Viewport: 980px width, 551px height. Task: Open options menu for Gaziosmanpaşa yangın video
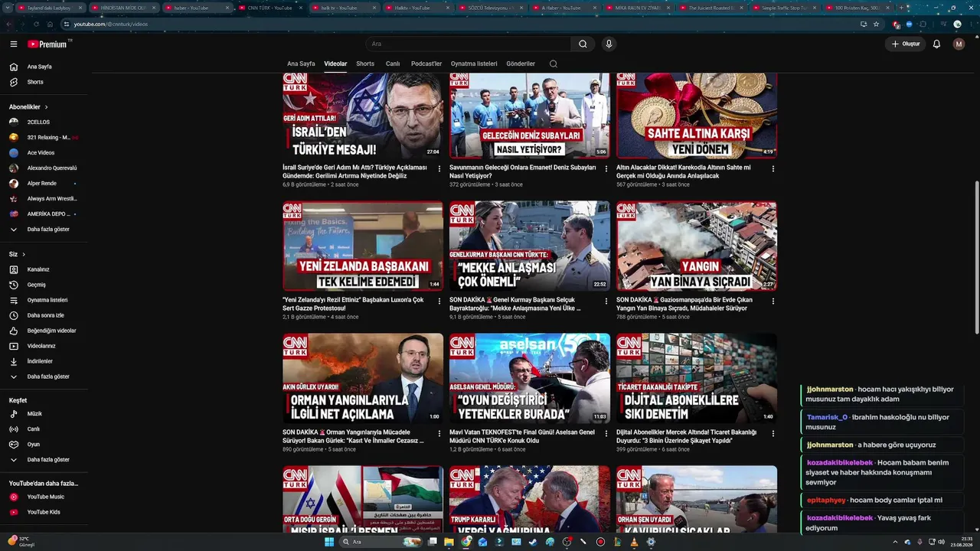click(x=773, y=301)
